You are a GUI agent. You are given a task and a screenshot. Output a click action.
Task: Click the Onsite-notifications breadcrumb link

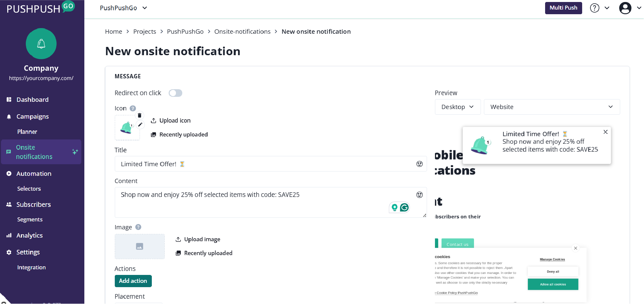pos(242,32)
